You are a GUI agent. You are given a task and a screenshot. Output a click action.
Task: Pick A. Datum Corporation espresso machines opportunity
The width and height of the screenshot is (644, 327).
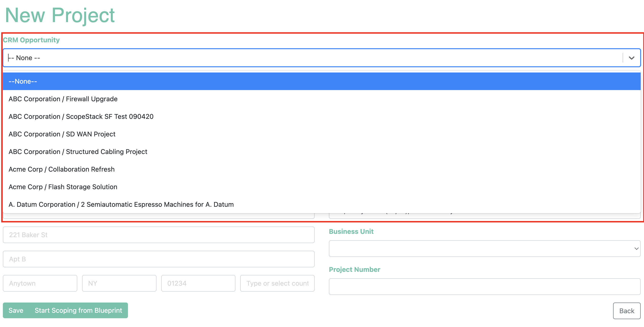pos(322,204)
